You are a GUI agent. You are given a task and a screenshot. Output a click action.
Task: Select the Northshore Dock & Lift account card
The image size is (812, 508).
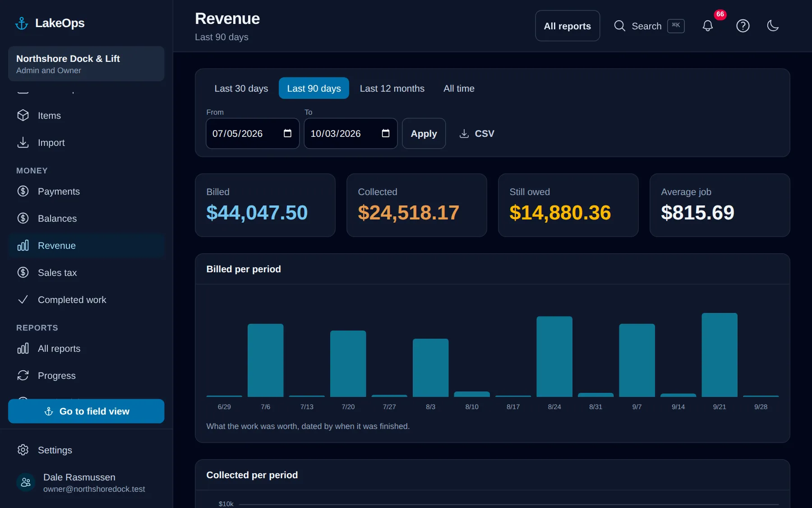(x=86, y=64)
